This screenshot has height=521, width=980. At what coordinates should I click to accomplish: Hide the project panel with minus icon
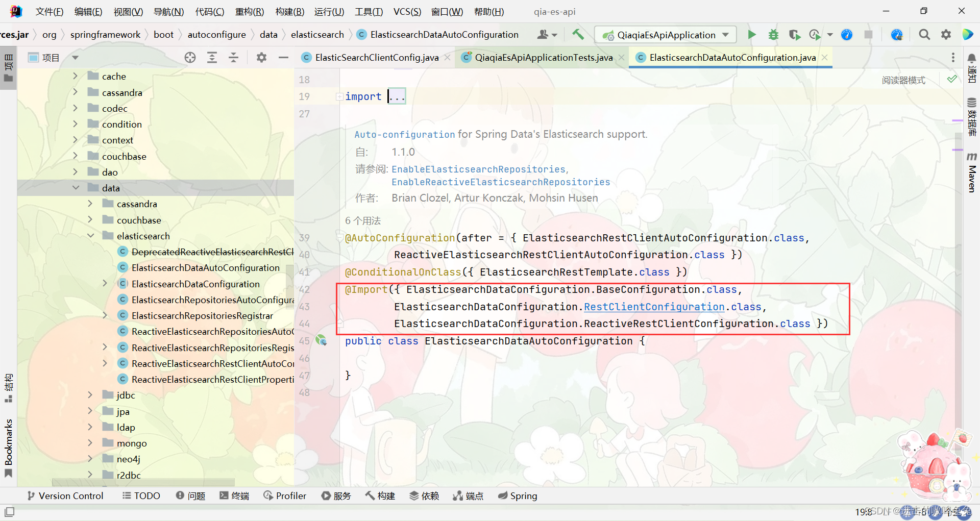(x=283, y=58)
